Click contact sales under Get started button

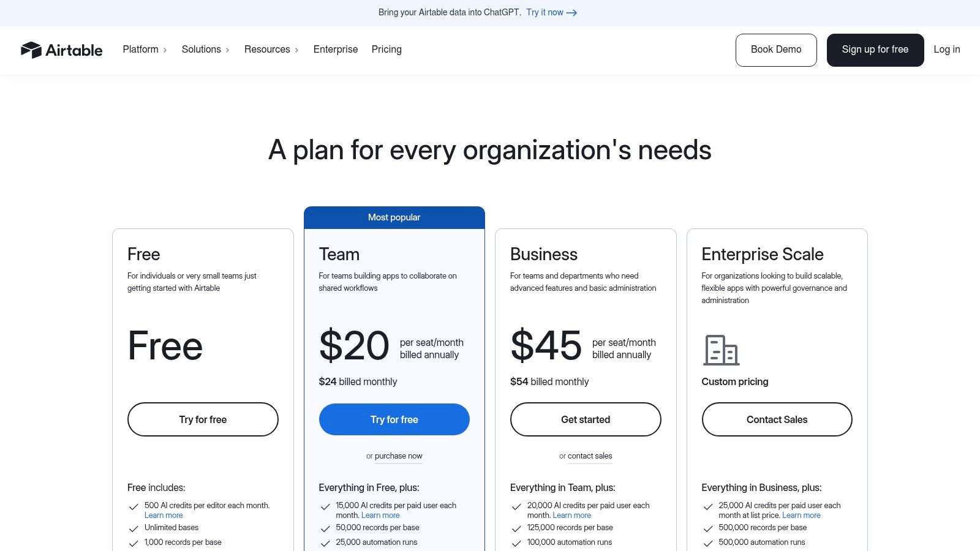590,456
